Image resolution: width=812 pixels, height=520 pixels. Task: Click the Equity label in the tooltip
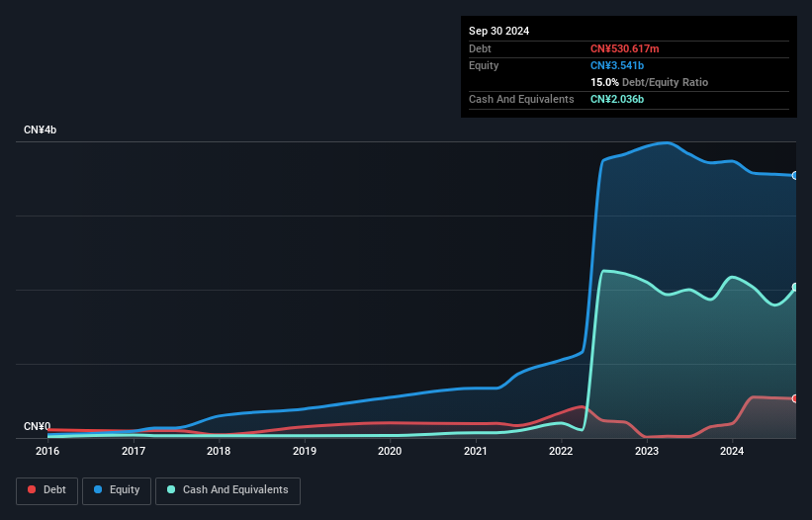point(484,65)
